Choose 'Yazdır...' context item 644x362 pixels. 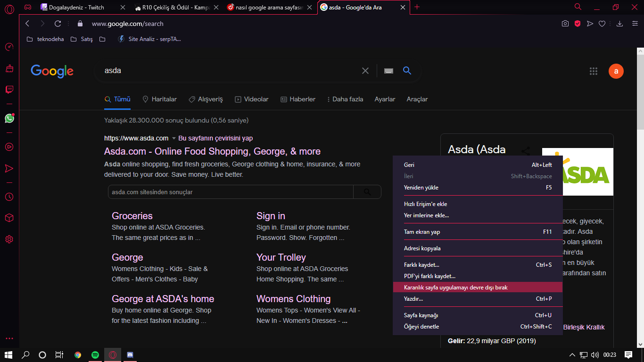478,299
